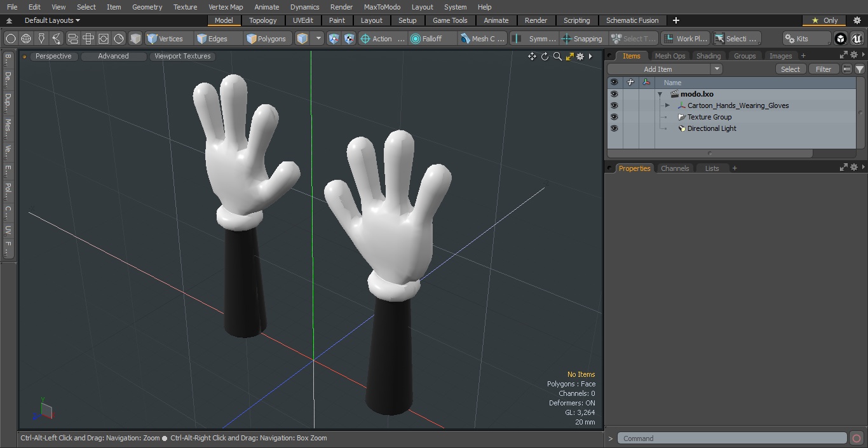This screenshot has height=448, width=868.
Task: Open the Perspective view type dropdown
Action: [53, 57]
